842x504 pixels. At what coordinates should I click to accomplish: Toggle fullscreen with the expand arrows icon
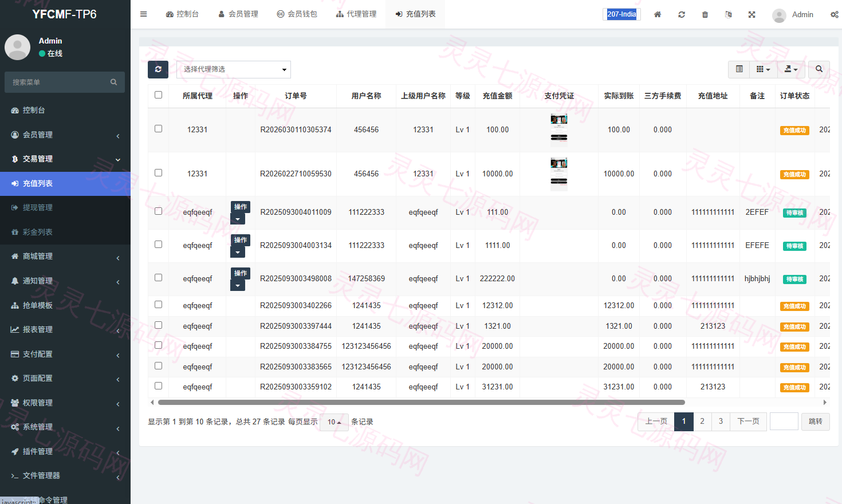(752, 14)
